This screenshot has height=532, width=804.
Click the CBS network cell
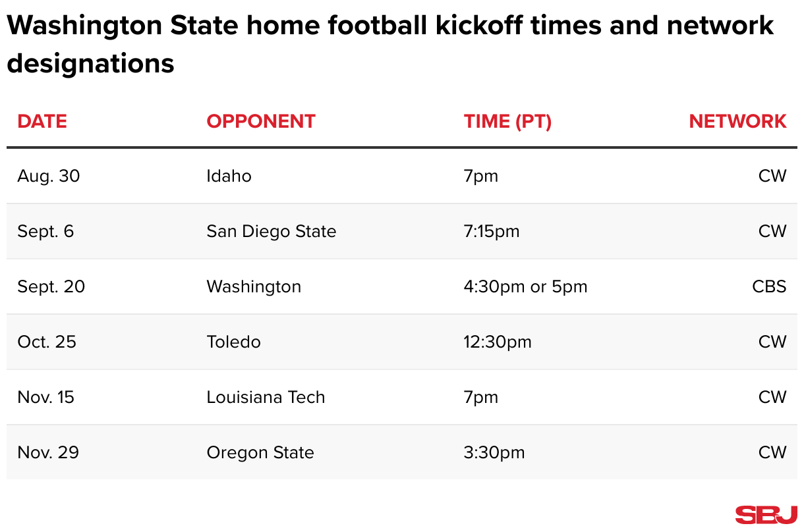[769, 286]
